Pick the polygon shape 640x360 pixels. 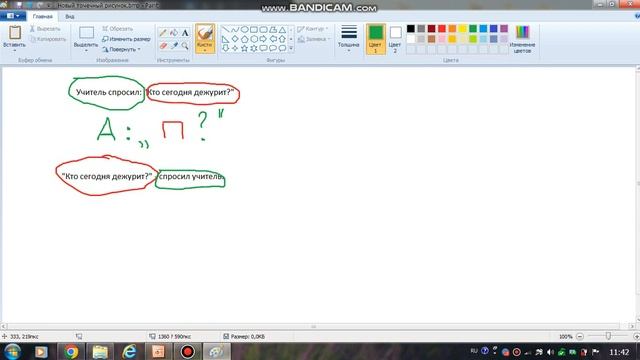click(x=272, y=30)
